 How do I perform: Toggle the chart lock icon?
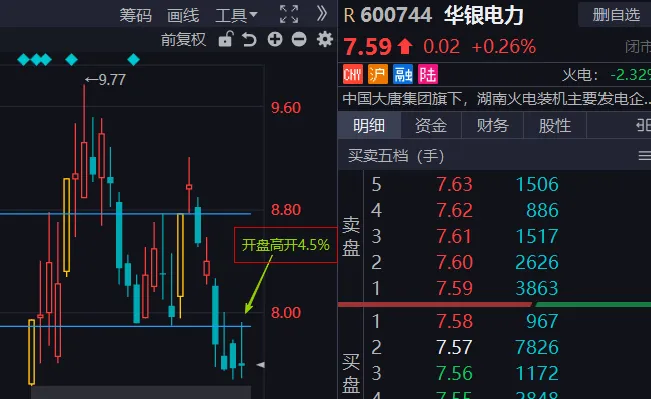[x=225, y=39]
